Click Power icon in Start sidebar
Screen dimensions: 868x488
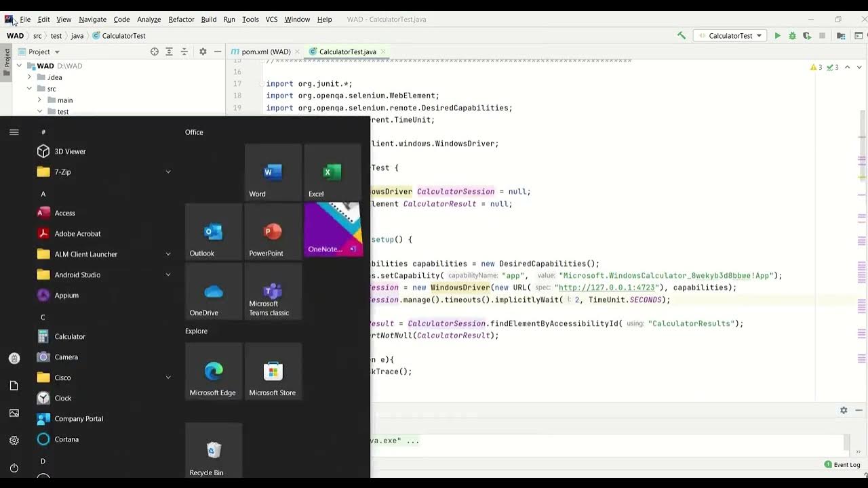click(x=14, y=468)
